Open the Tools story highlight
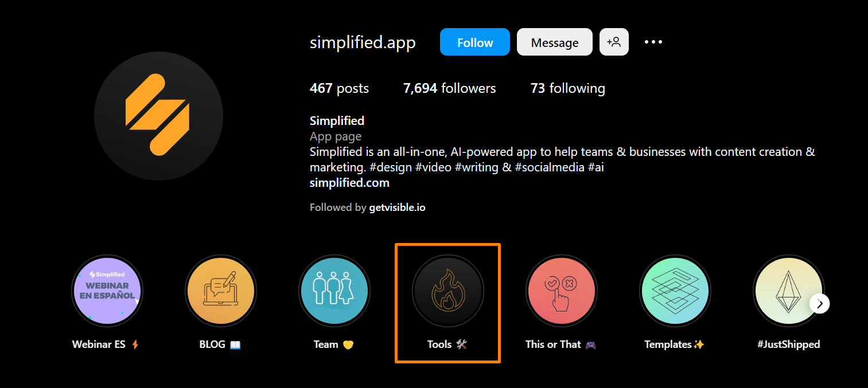 coord(447,291)
